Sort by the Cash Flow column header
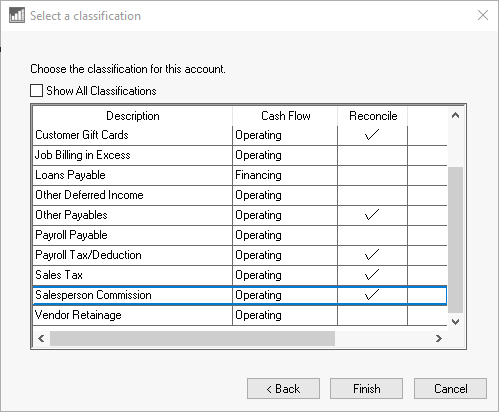The width and height of the screenshot is (499, 412). 285,116
